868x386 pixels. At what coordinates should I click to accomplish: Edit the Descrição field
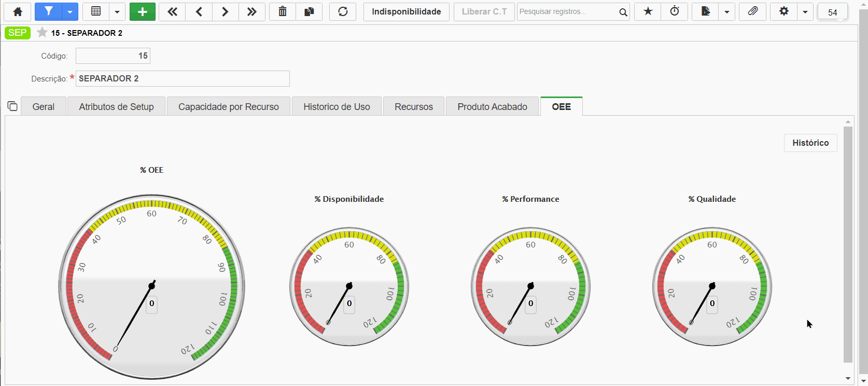[x=183, y=78]
